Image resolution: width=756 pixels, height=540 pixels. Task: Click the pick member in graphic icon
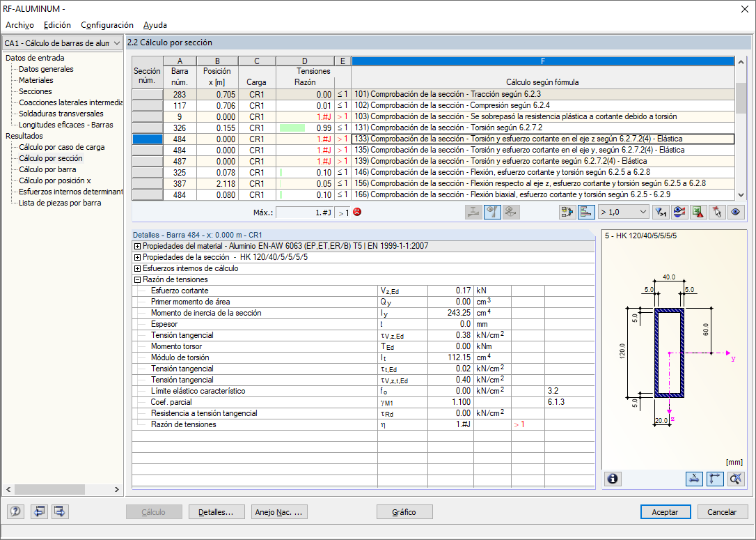(x=717, y=213)
